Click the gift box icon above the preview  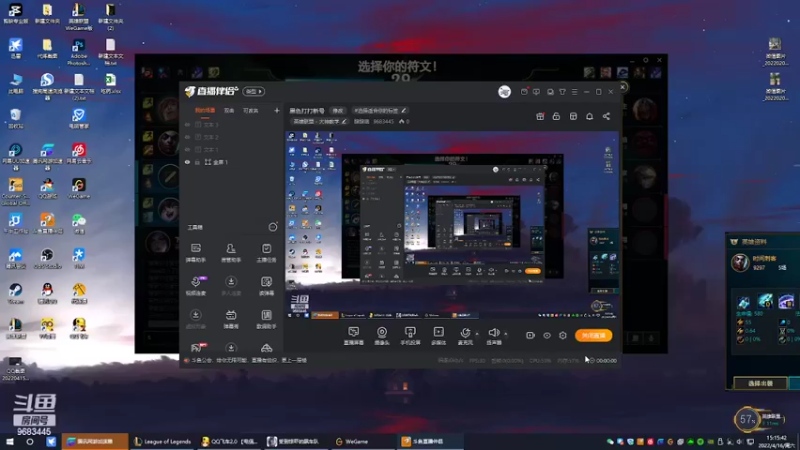coord(540,116)
